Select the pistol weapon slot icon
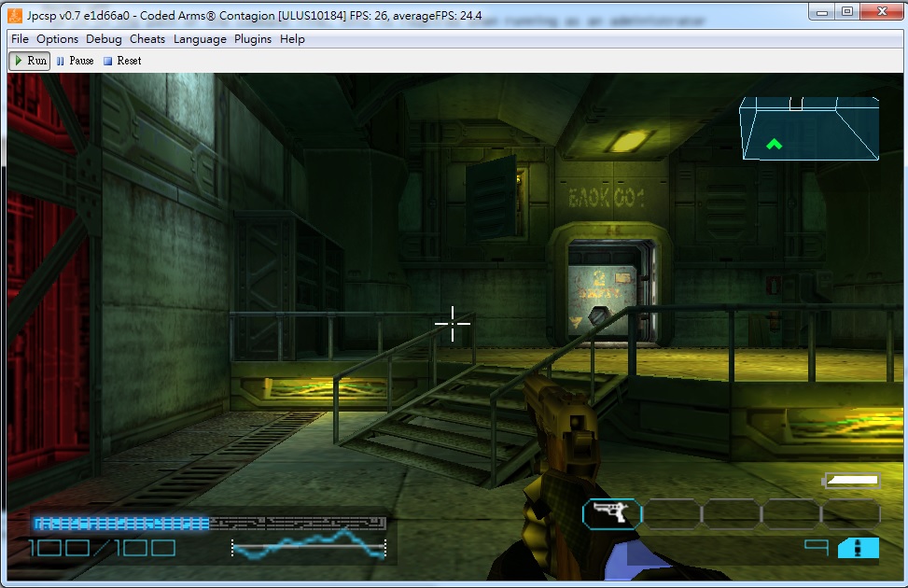 612,513
